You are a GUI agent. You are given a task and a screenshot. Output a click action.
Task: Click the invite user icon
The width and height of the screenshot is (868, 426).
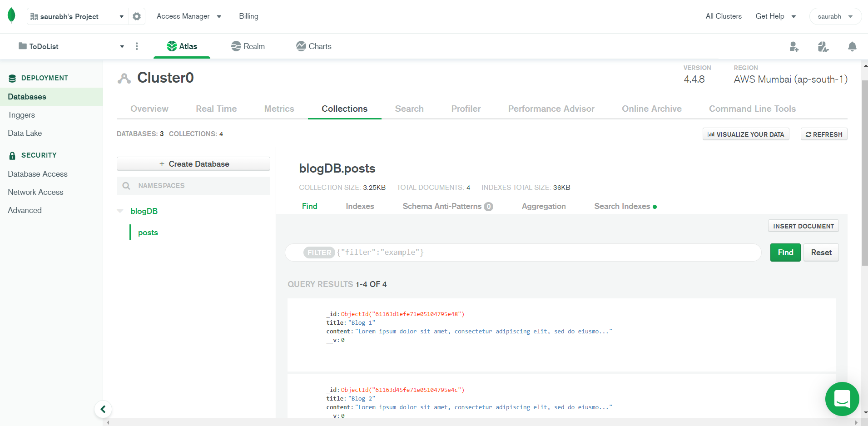[794, 46]
